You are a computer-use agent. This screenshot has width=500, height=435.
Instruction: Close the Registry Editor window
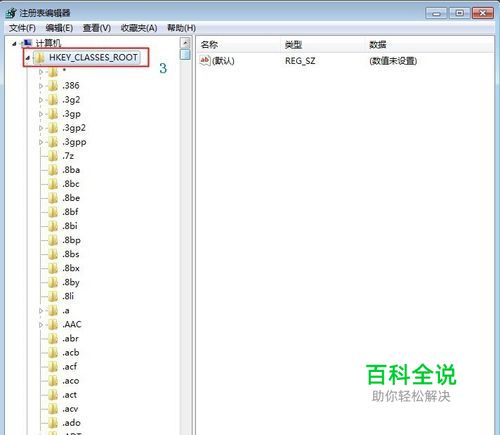point(483,13)
